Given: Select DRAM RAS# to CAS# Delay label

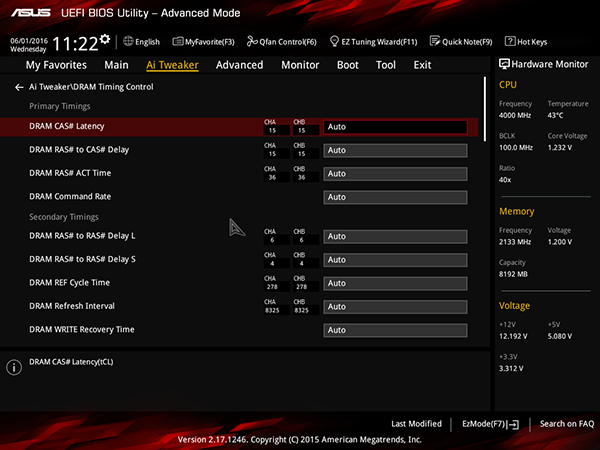Looking at the screenshot, I should click(79, 150).
